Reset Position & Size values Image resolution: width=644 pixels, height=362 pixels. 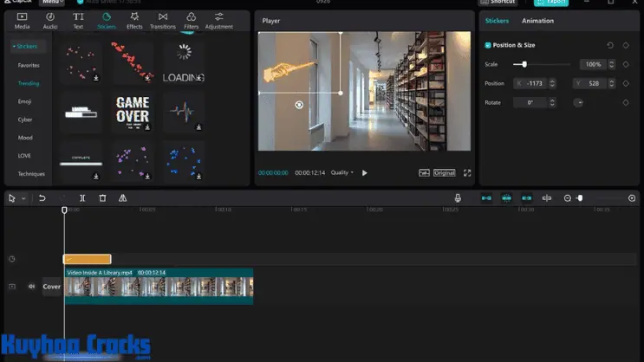[610, 45]
